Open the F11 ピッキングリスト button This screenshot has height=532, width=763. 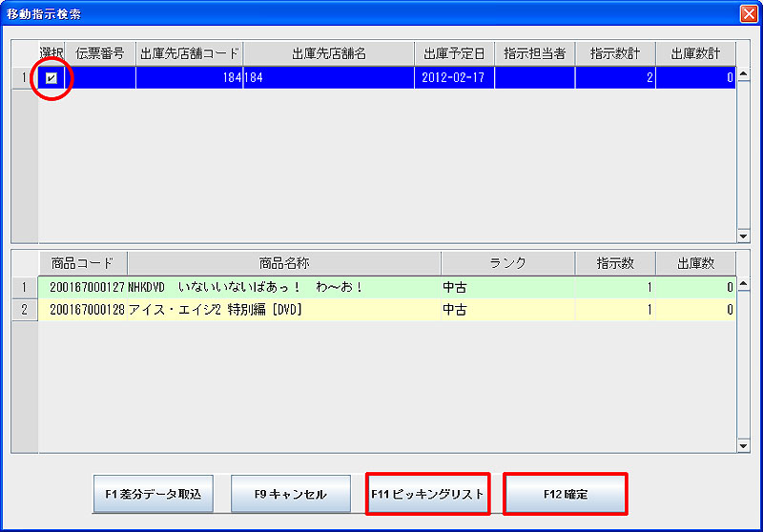pyautogui.click(x=427, y=495)
